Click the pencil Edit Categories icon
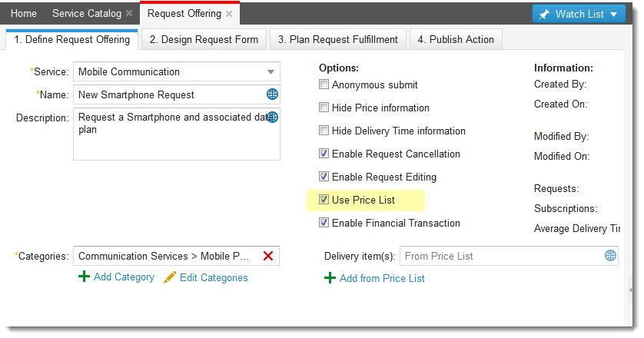644x338 pixels. click(170, 277)
